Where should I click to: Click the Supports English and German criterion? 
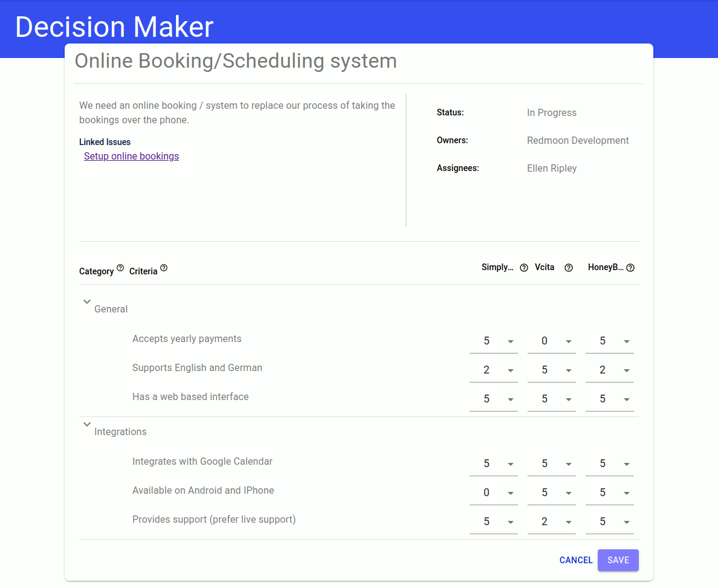click(x=198, y=368)
